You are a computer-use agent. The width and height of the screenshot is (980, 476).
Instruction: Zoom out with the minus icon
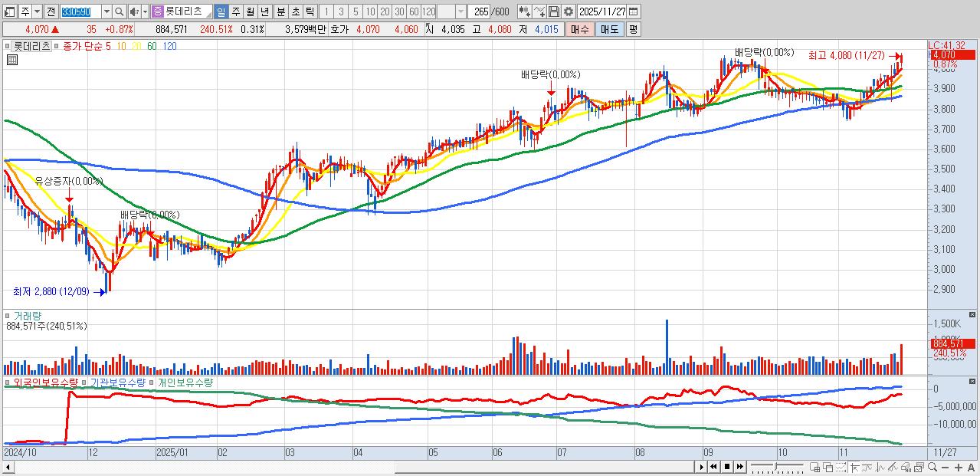(x=945, y=467)
